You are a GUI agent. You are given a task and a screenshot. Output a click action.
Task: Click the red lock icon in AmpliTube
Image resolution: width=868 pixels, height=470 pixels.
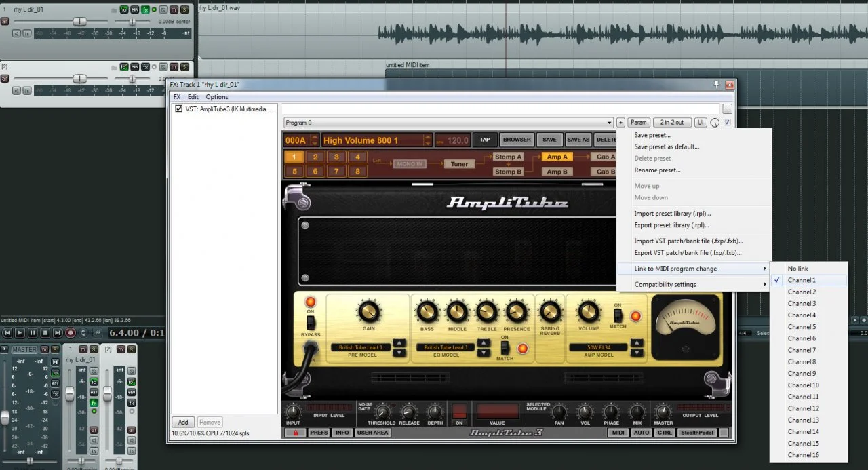tap(294, 432)
